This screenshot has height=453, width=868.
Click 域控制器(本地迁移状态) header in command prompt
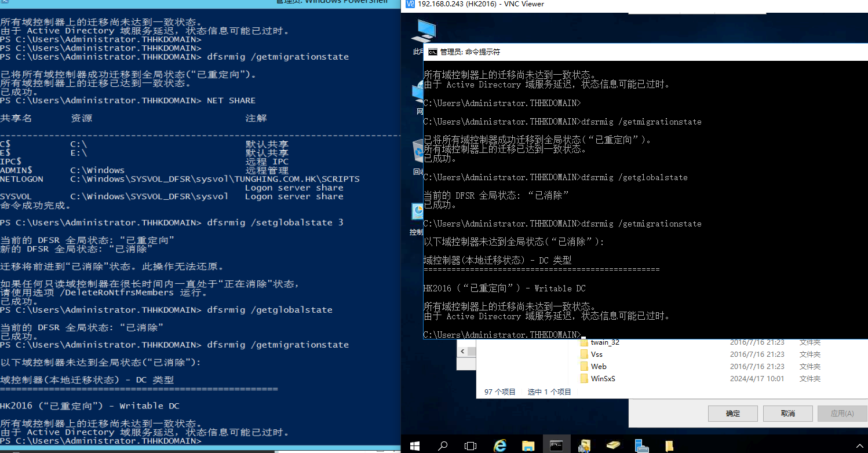coord(497,260)
